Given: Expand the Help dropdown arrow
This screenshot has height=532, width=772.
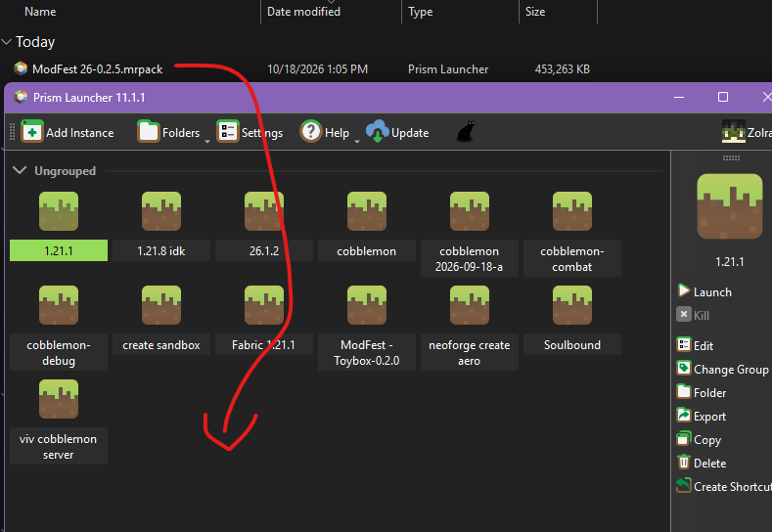Looking at the screenshot, I should pos(357,142).
